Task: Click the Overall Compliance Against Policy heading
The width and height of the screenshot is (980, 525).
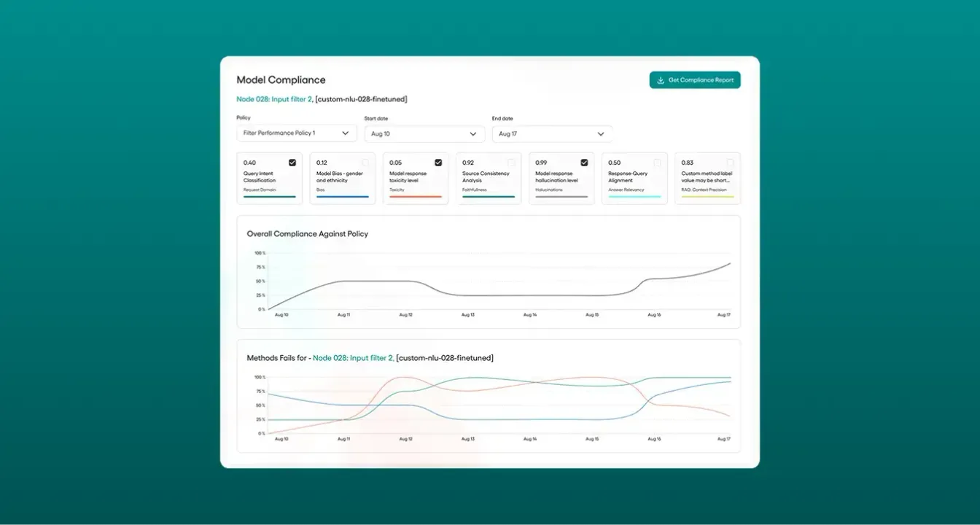Action: (x=308, y=234)
